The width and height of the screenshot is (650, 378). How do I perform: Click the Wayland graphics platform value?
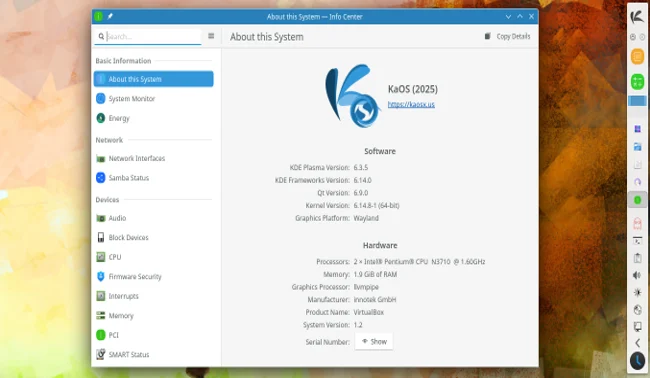(x=366, y=218)
